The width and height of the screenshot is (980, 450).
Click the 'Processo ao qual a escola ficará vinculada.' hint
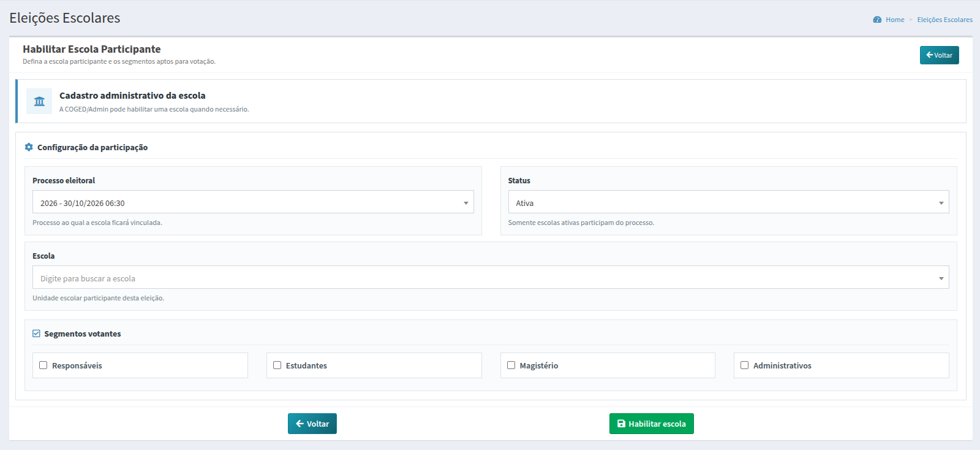pyautogui.click(x=97, y=223)
